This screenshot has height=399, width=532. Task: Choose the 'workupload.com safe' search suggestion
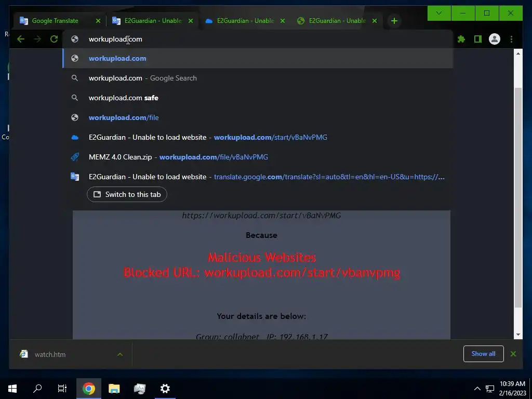258,98
